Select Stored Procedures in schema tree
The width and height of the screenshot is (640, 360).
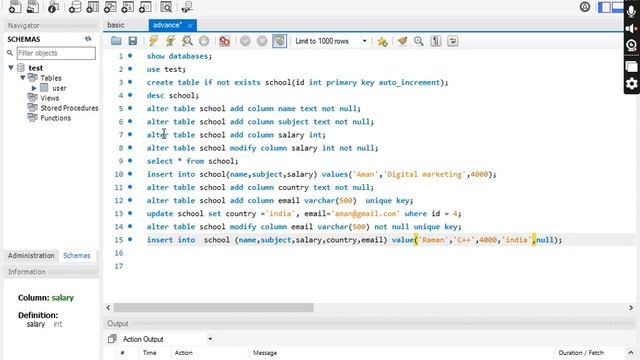point(69,108)
